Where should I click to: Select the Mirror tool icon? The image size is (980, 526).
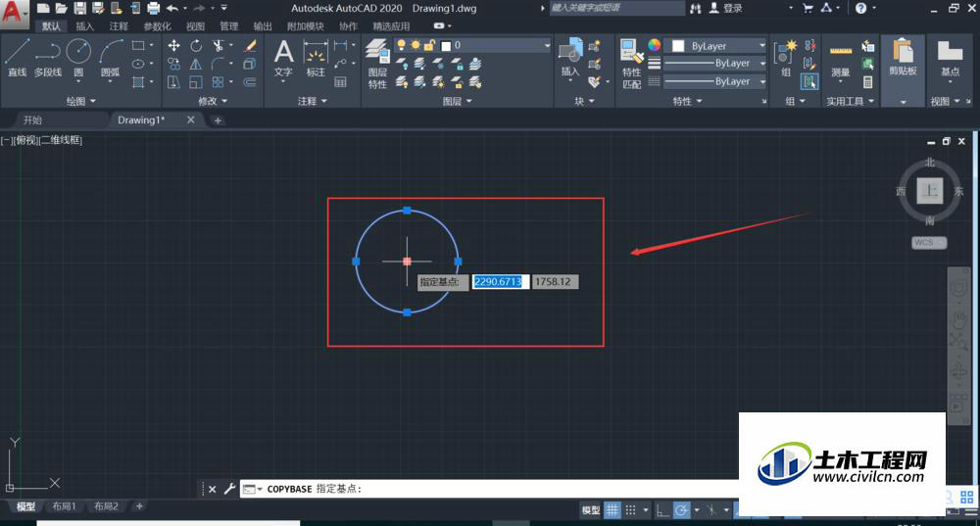tap(196, 64)
